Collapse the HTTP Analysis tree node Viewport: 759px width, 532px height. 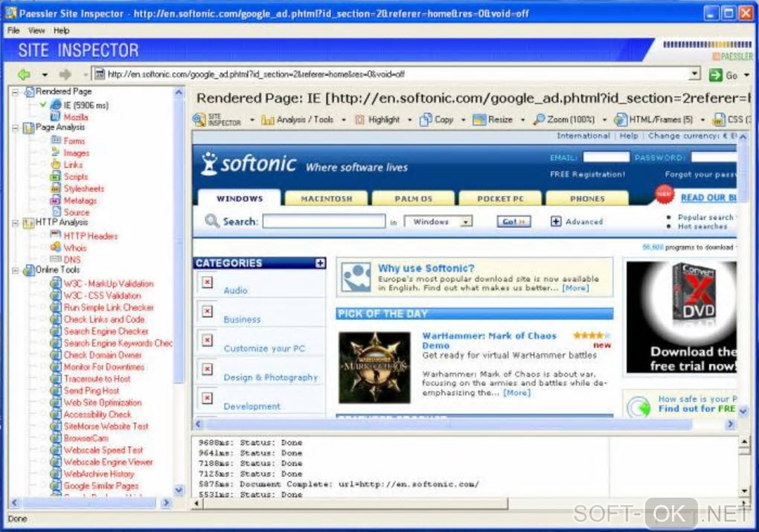click(x=15, y=222)
